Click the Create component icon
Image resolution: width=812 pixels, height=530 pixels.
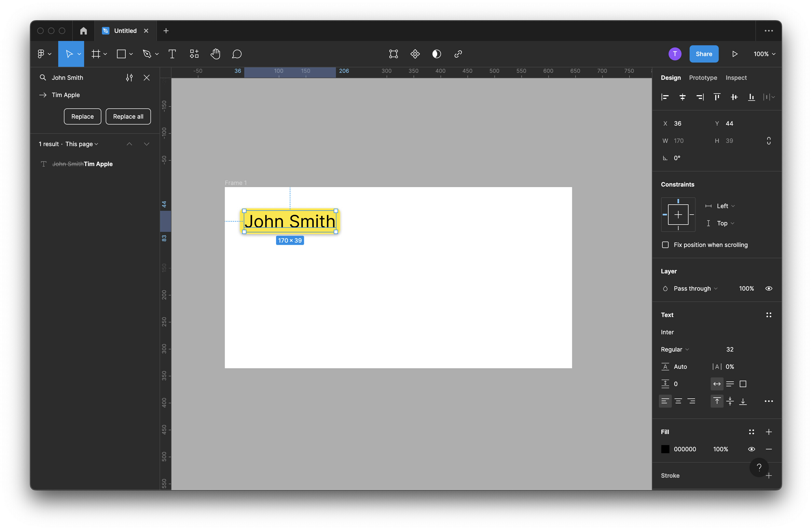coord(415,54)
